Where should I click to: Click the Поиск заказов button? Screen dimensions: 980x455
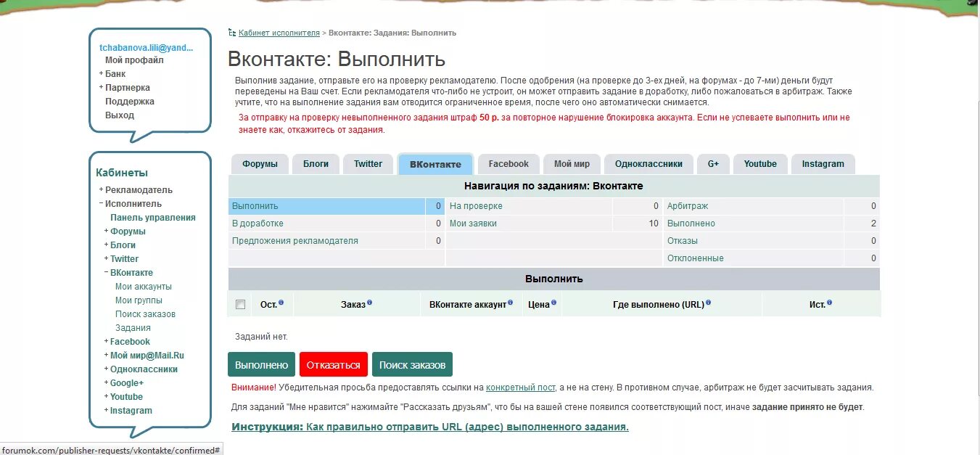(x=413, y=365)
